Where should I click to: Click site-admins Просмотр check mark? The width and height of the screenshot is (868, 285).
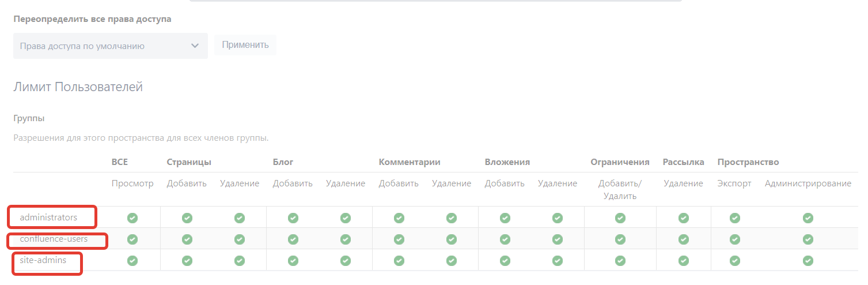(x=132, y=261)
